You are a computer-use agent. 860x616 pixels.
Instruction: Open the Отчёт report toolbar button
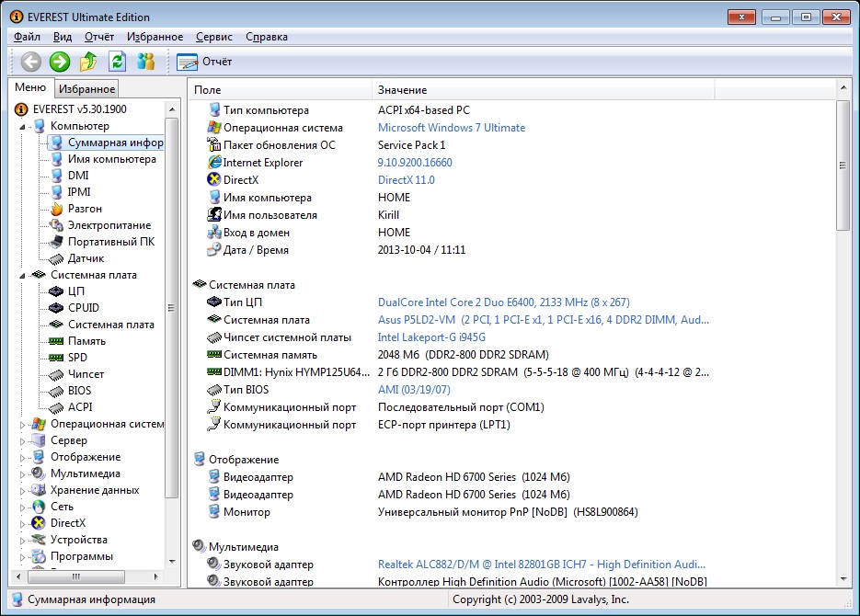(x=204, y=62)
